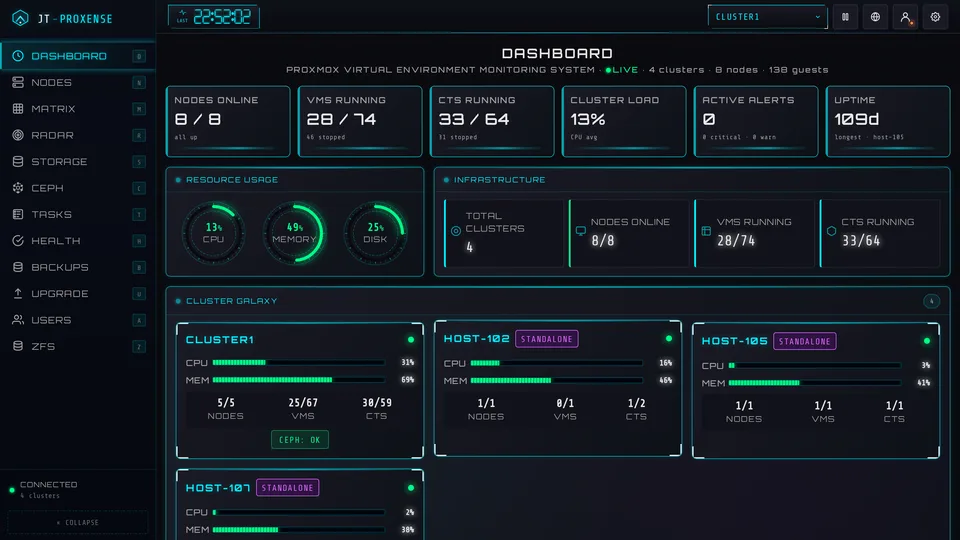Click CLUSTER1 green status dot
Image resolution: width=960 pixels, height=540 pixels.
[x=411, y=339]
